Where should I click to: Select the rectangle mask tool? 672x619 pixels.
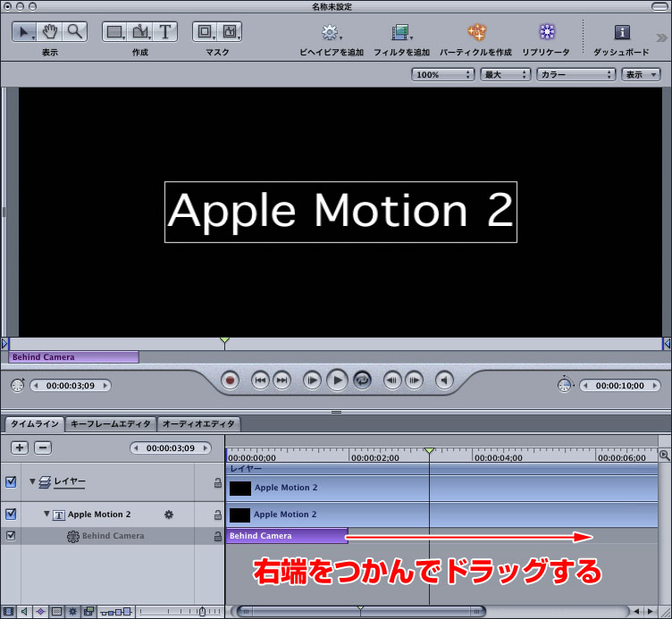click(205, 32)
